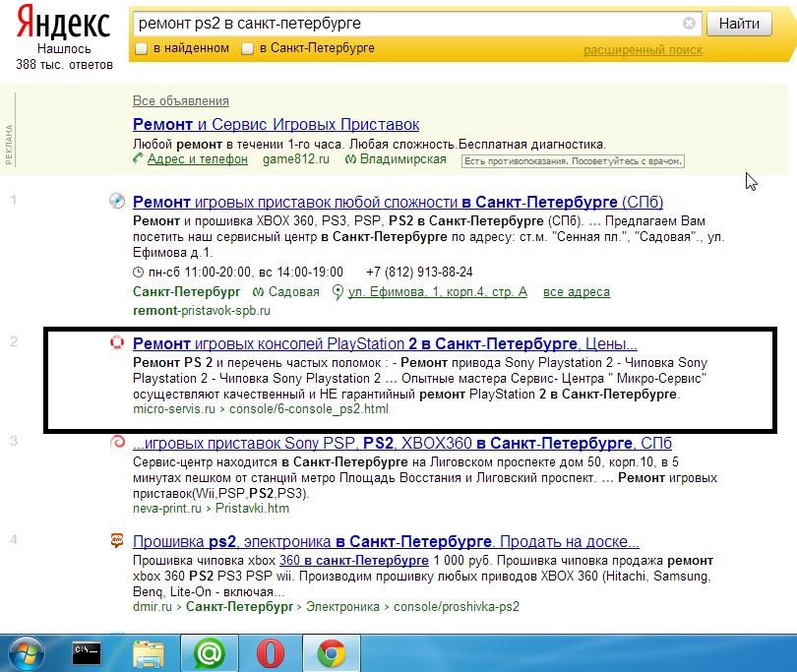Click neva-print.ru domain link
The height and width of the screenshot is (672, 797).
click(167, 508)
